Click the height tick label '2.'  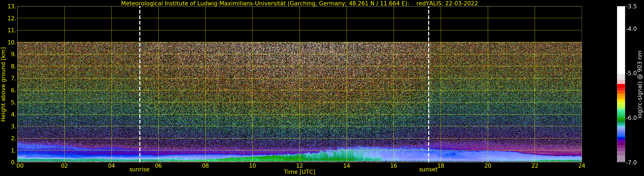[13, 138]
